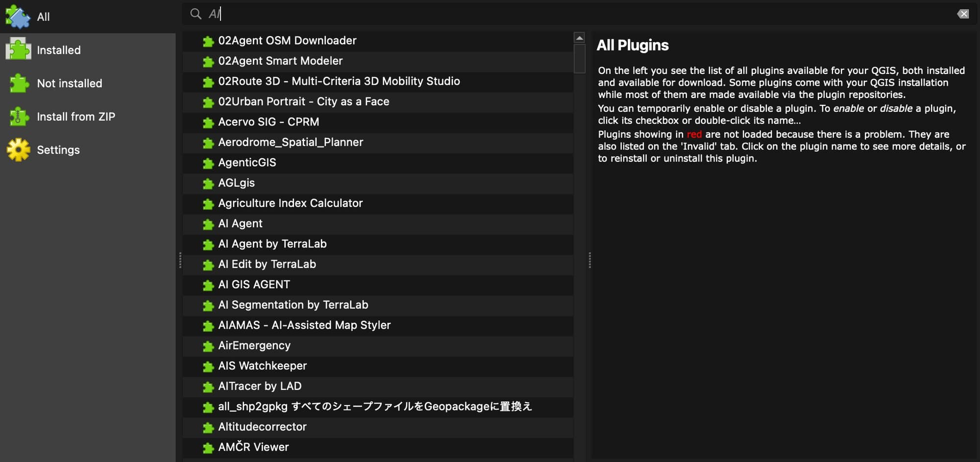Click the icon beside AI Edit by TerraLab
The height and width of the screenshot is (462, 980).
(208, 265)
